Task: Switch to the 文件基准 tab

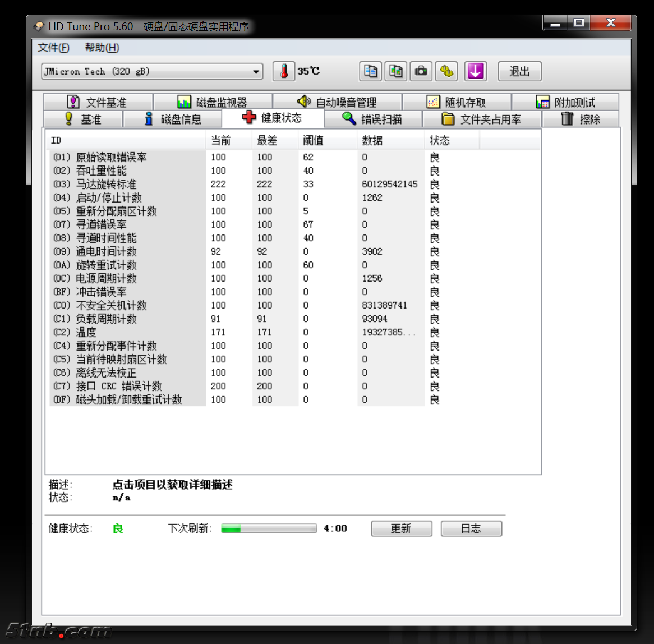Action: 98,102
